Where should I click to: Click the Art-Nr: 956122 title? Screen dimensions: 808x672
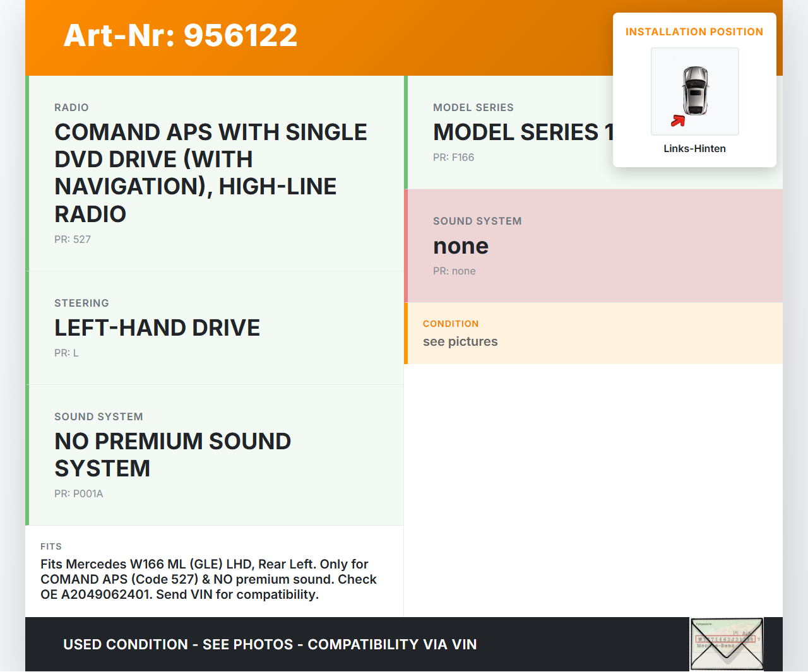181,35
